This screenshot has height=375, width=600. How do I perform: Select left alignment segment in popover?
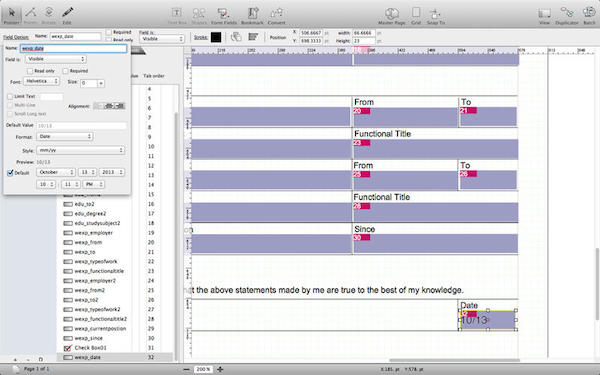point(99,106)
